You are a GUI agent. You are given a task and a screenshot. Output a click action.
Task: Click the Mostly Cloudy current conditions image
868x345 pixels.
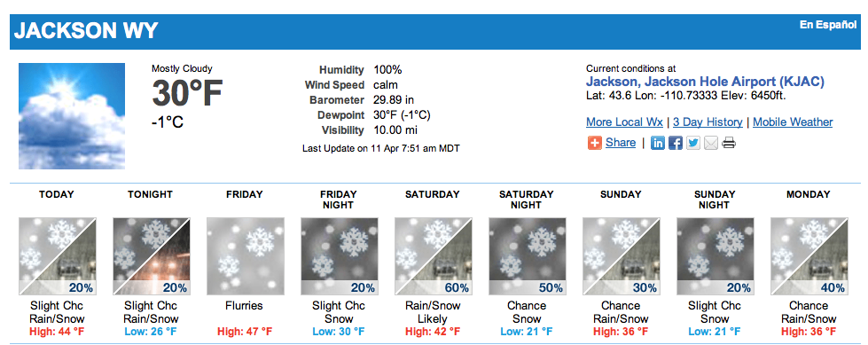tap(72, 115)
